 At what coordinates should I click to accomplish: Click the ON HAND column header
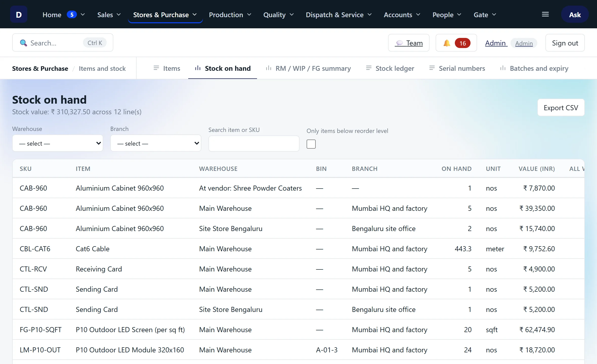(456, 169)
